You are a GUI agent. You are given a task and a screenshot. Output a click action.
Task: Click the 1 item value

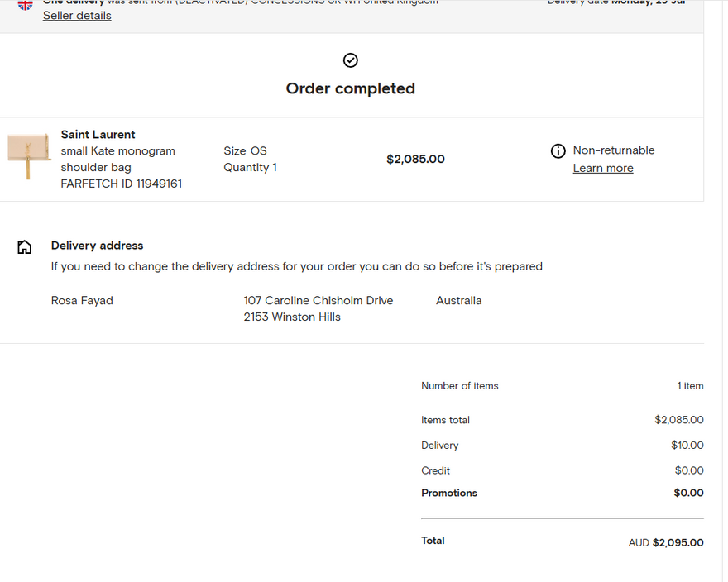[690, 386]
